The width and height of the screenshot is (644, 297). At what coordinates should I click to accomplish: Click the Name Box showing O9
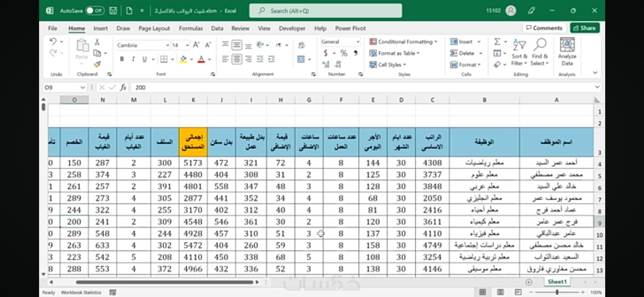[x=61, y=87]
